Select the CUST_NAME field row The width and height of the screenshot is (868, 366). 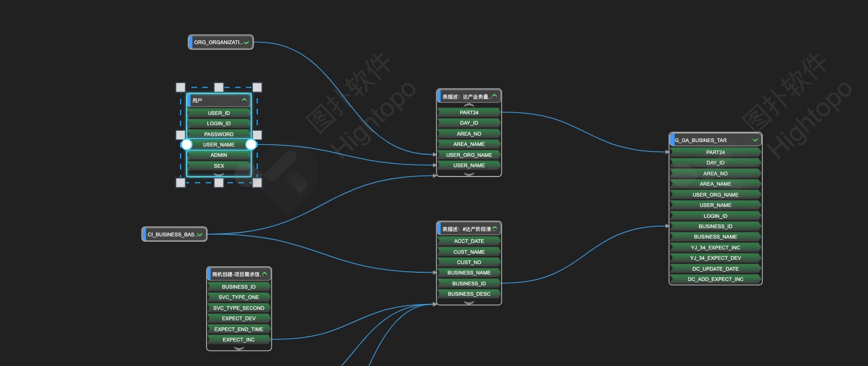[x=469, y=252]
